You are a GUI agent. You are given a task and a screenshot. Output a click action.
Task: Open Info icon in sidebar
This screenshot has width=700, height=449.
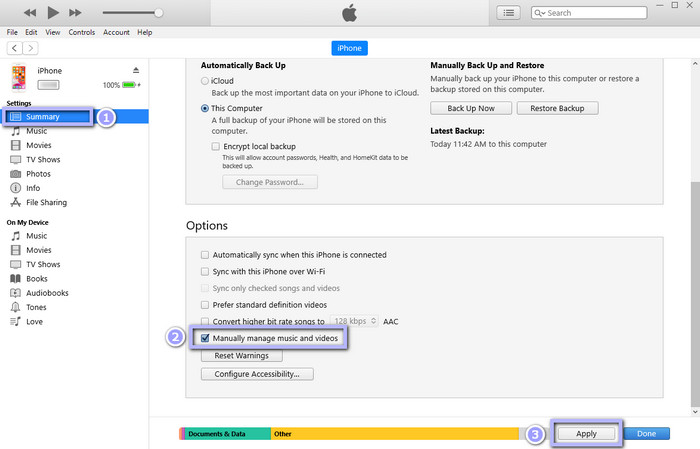[16, 188]
